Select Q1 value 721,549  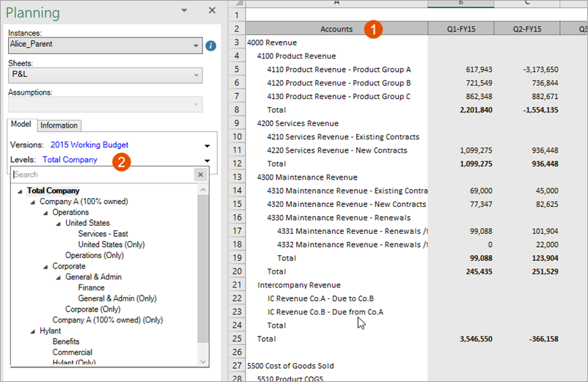[461, 83]
